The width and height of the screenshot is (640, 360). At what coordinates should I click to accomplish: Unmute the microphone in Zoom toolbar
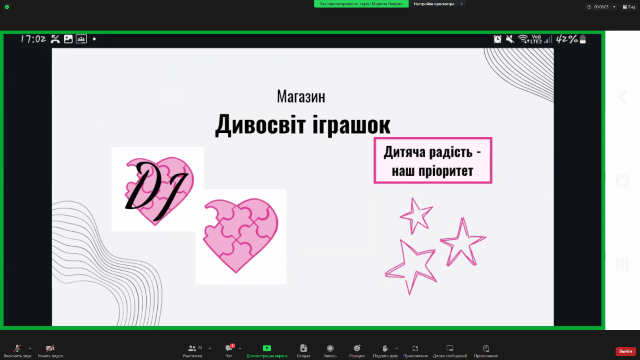point(17,350)
